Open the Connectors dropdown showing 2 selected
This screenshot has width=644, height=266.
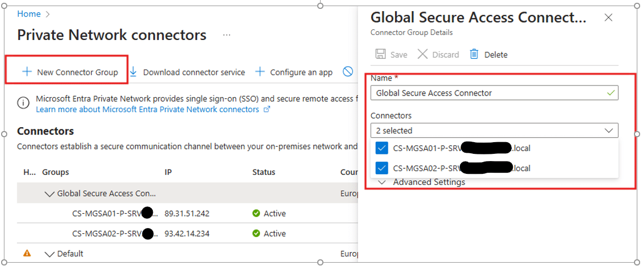pos(494,131)
